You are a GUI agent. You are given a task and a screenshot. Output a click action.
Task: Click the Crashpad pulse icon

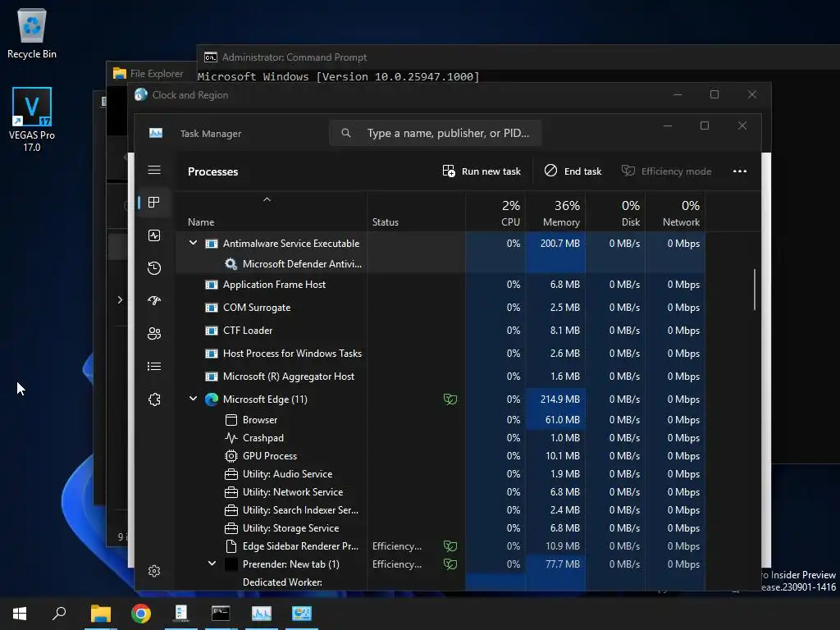coord(231,438)
